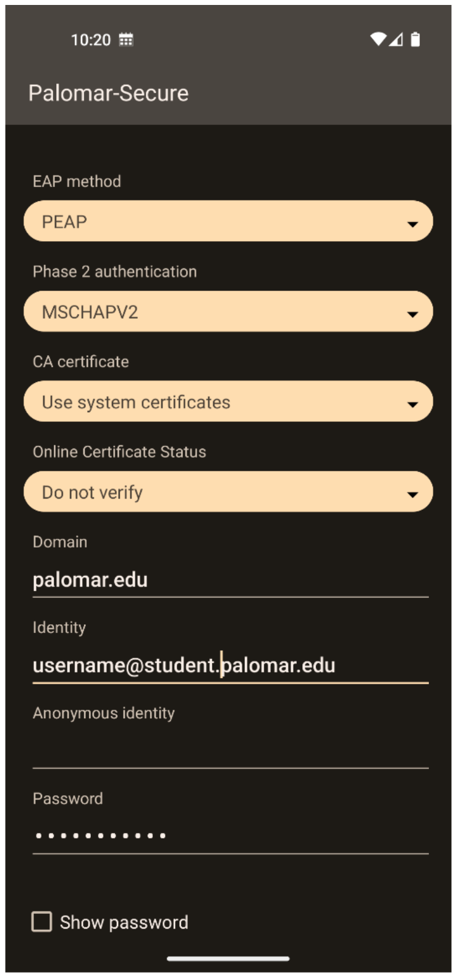Tap the Wi-Fi signal status icon
This screenshot has width=463, height=980.
click(378, 40)
